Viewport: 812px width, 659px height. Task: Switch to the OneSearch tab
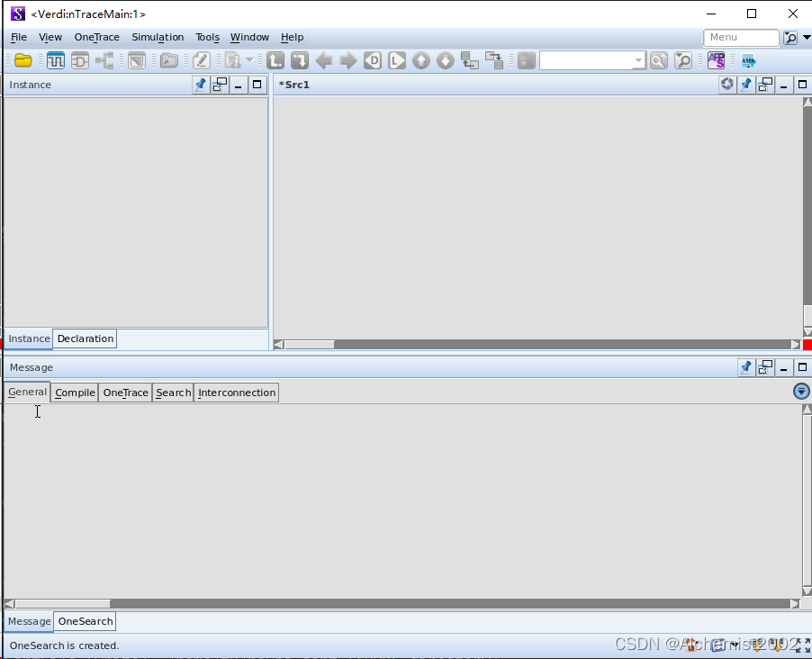[x=86, y=621]
